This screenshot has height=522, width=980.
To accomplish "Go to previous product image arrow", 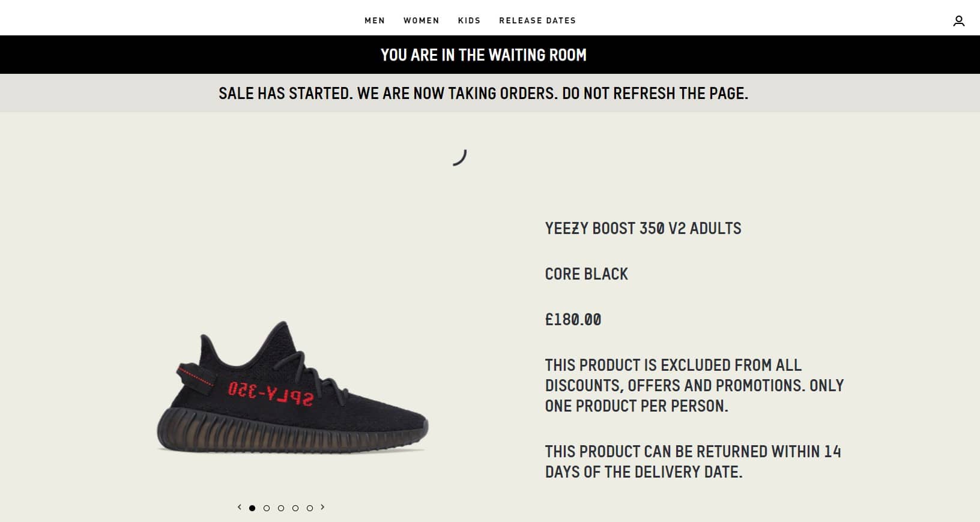I will [x=239, y=508].
